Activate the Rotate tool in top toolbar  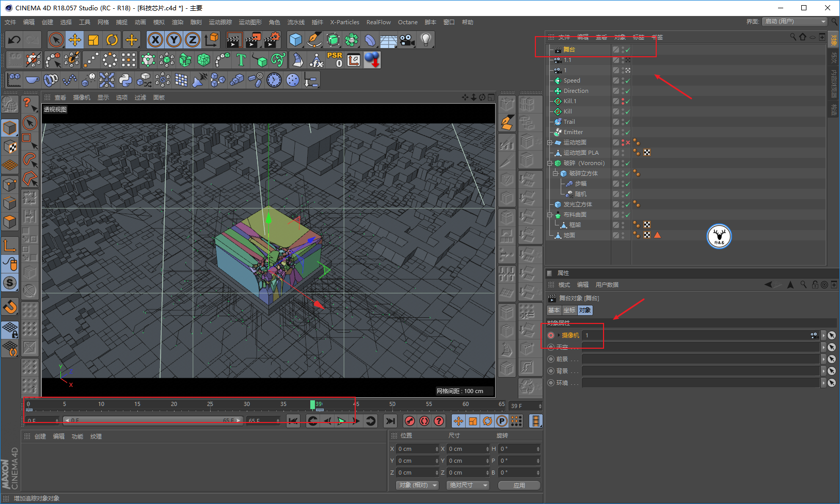(x=112, y=40)
